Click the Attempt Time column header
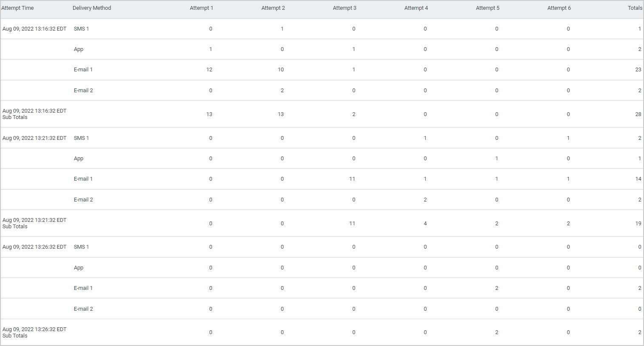This screenshot has height=346, width=644. click(17, 8)
